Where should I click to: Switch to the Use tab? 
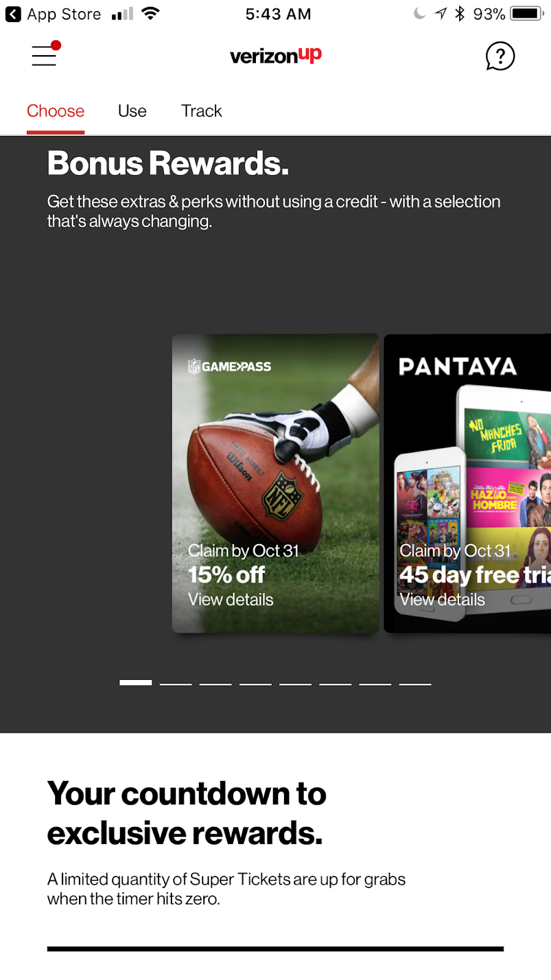132,111
